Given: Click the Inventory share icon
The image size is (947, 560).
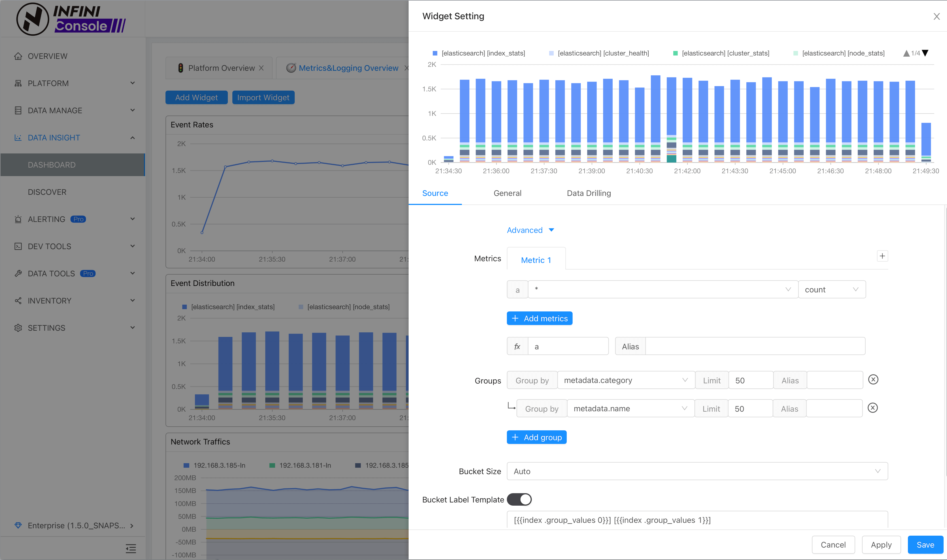Looking at the screenshot, I should click(x=18, y=301).
